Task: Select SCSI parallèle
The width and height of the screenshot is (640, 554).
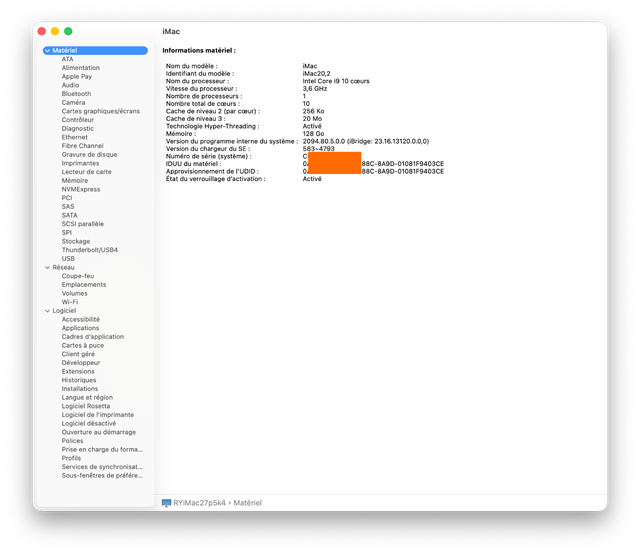Action: tap(83, 224)
